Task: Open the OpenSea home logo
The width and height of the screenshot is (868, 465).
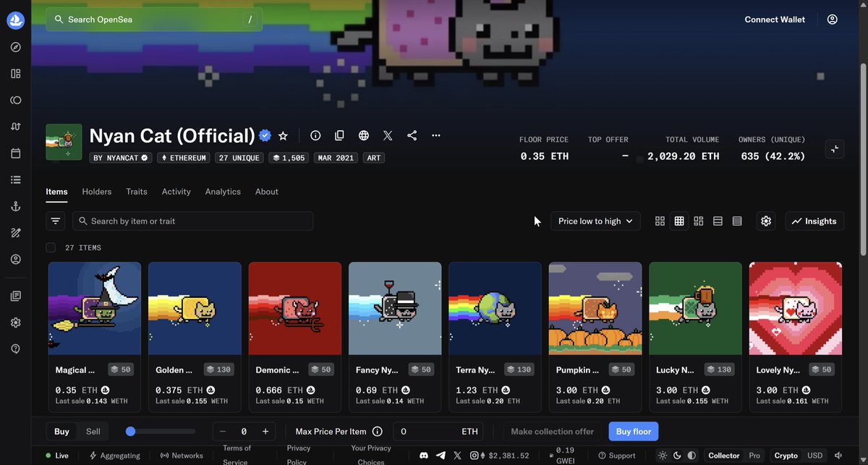Action: point(16,20)
